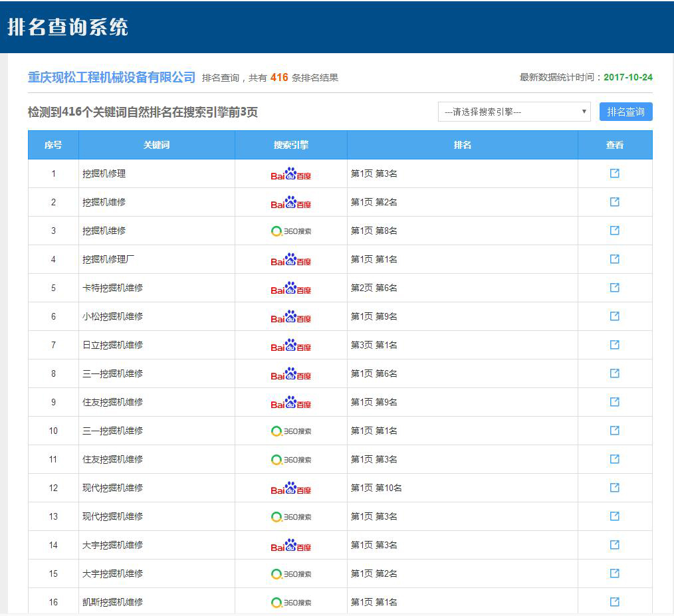Open the 请选择搜索引擎 dropdown

(x=514, y=112)
